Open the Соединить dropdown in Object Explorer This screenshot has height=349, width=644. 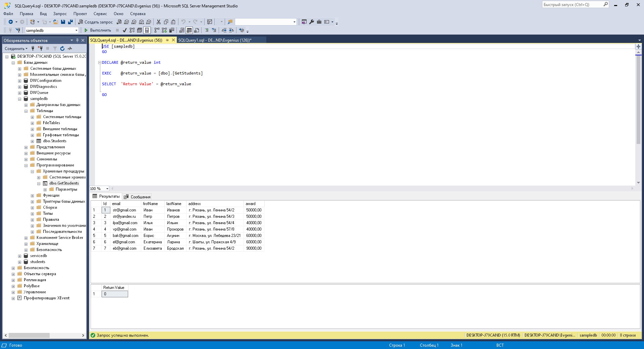coord(16,48)
